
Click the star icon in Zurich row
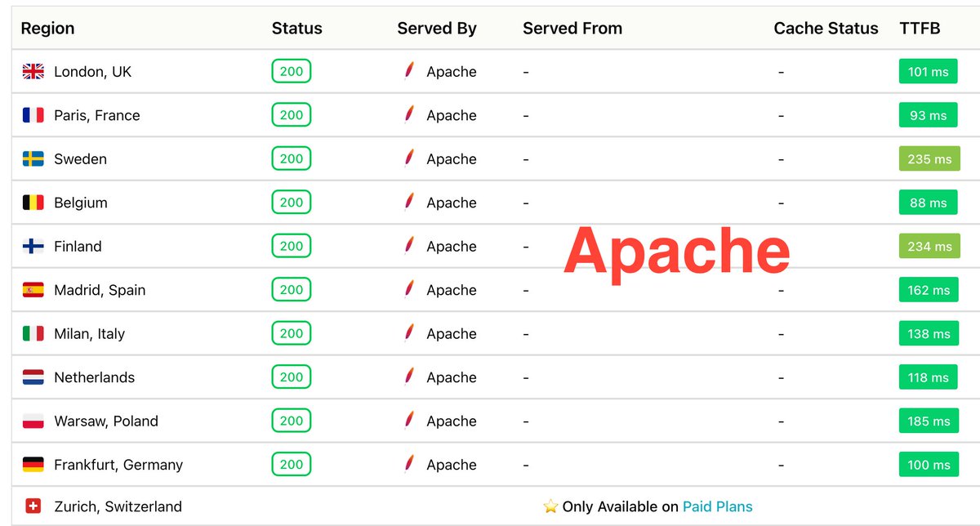pyautogui.click(x=550, y=506)
